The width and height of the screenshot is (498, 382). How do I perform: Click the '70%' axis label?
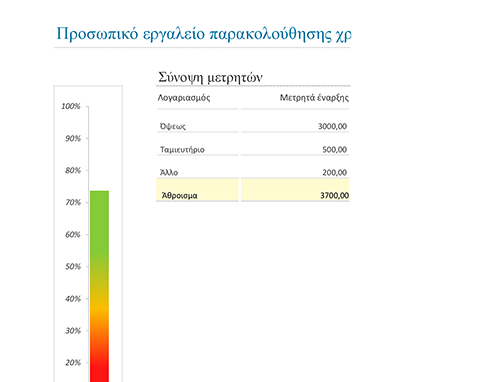(73, 202)
